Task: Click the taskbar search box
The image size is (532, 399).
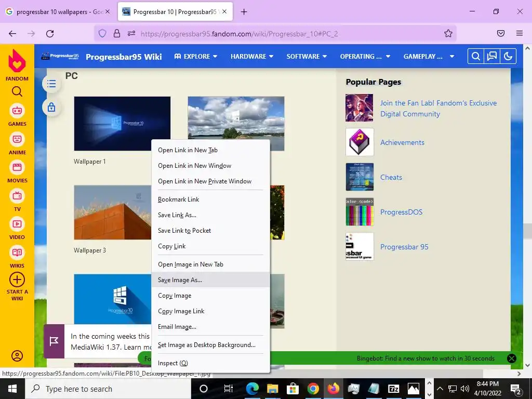Action: (x=108, y=389)
